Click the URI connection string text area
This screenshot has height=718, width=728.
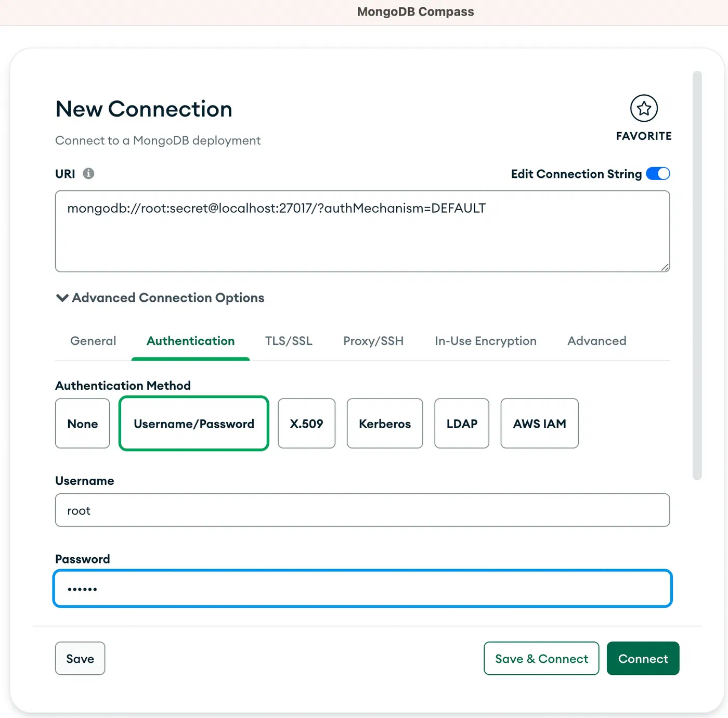point(362,231)
